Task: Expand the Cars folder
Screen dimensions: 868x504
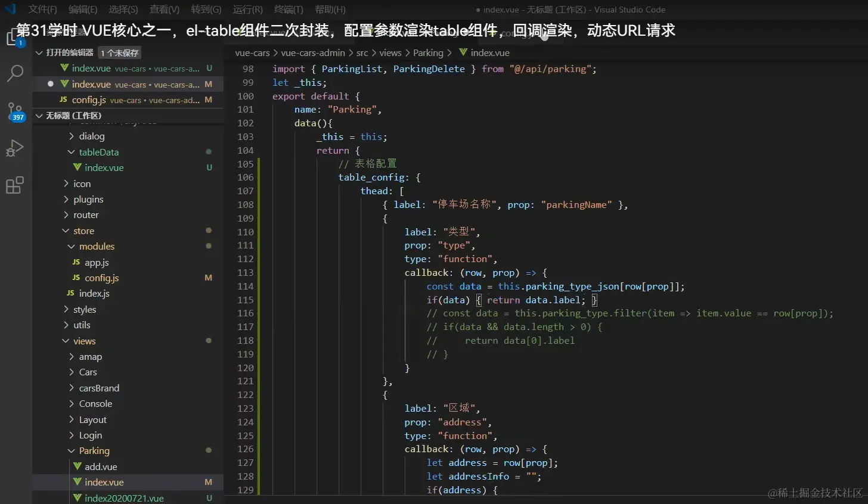Action: [x=72, y=372]
